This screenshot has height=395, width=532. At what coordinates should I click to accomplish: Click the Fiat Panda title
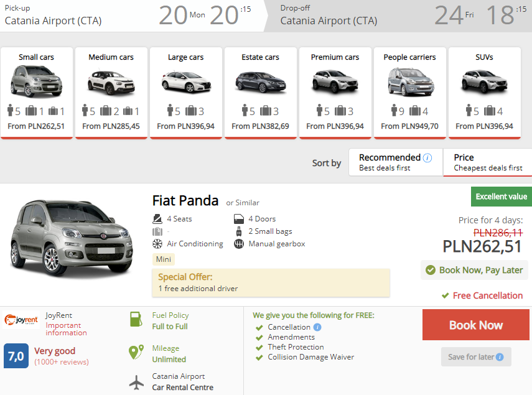click(x=185, y=201)
